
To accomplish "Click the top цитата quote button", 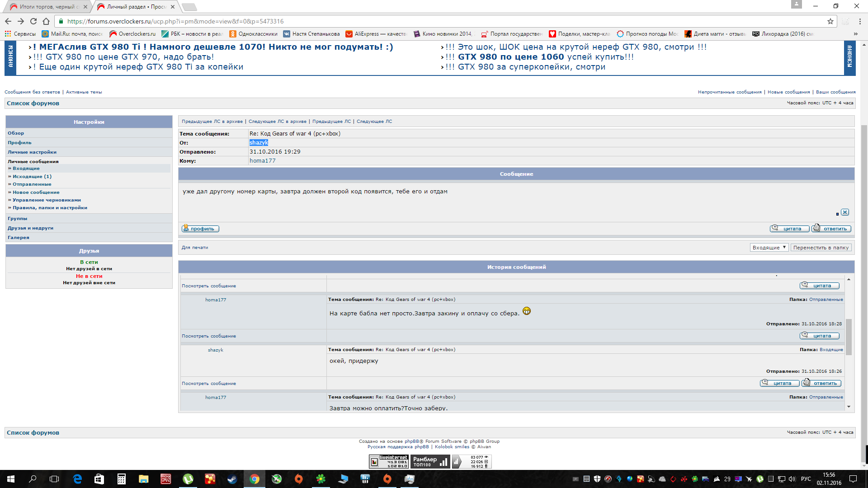I will (789, 229).
